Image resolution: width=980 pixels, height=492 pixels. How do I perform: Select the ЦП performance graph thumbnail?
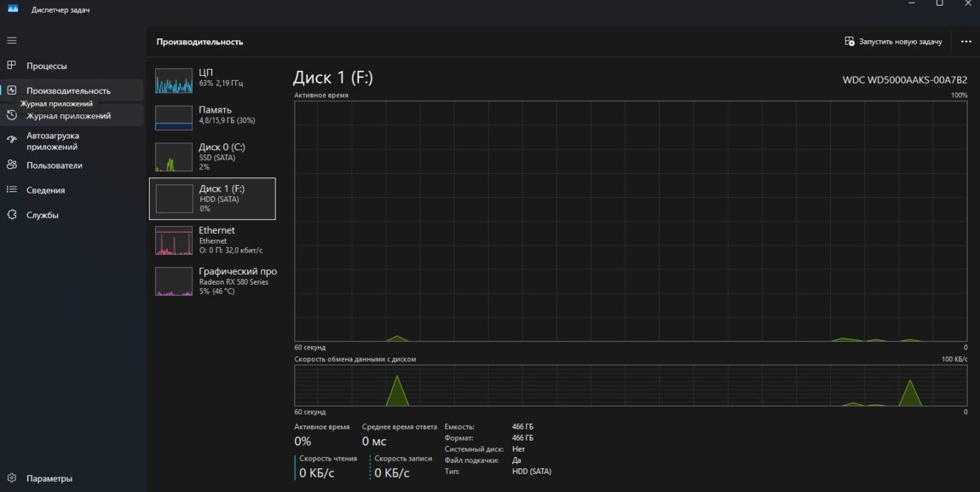(174, 81)
